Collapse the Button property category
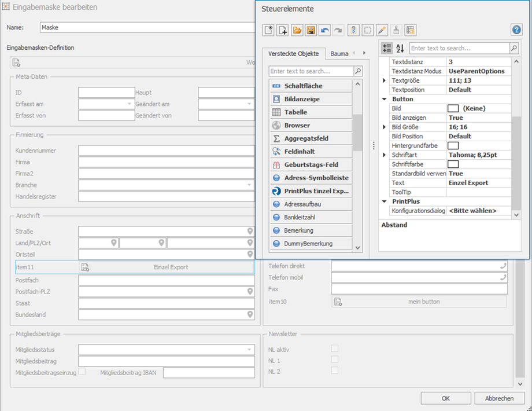 coord(385,99)
